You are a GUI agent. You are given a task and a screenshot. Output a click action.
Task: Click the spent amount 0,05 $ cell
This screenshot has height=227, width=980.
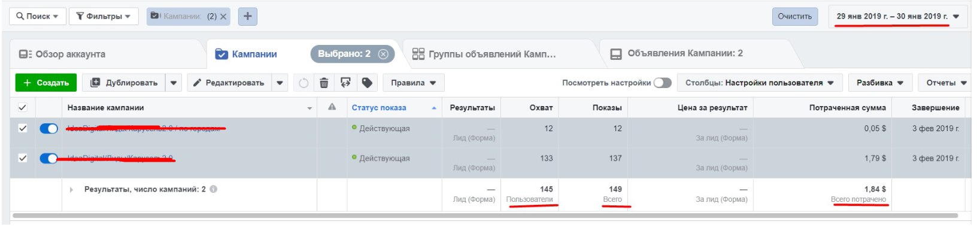(x=875, y=128)
